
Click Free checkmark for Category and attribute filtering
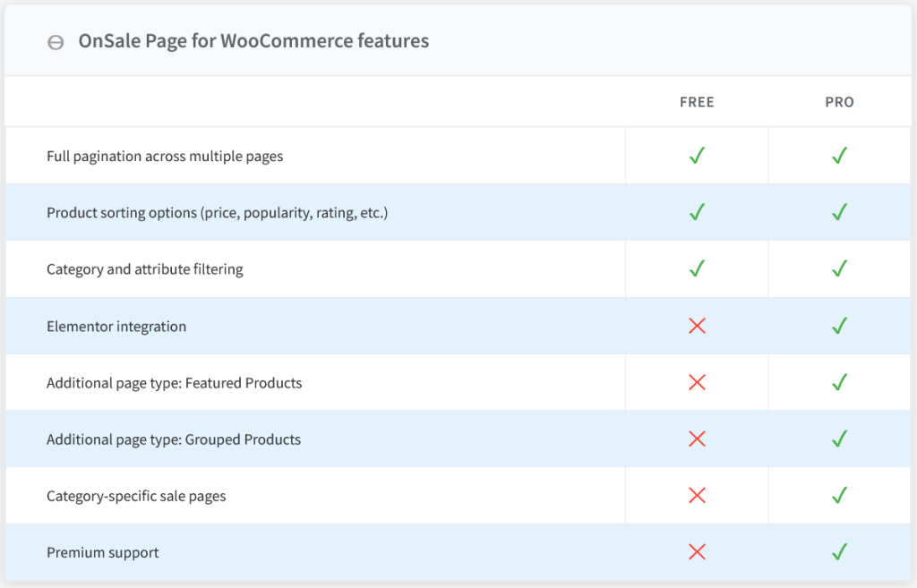(697, 268)
